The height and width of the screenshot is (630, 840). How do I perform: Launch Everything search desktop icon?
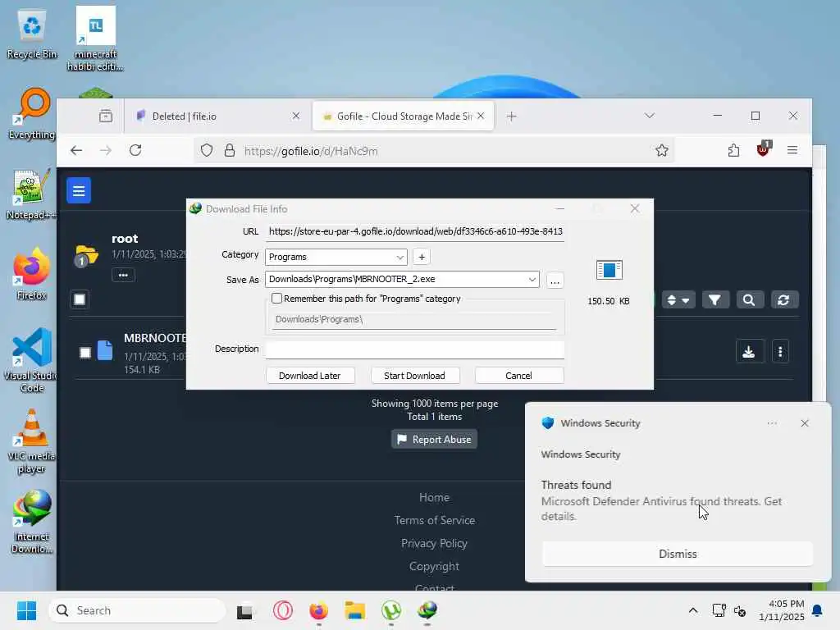click(32, 113)
